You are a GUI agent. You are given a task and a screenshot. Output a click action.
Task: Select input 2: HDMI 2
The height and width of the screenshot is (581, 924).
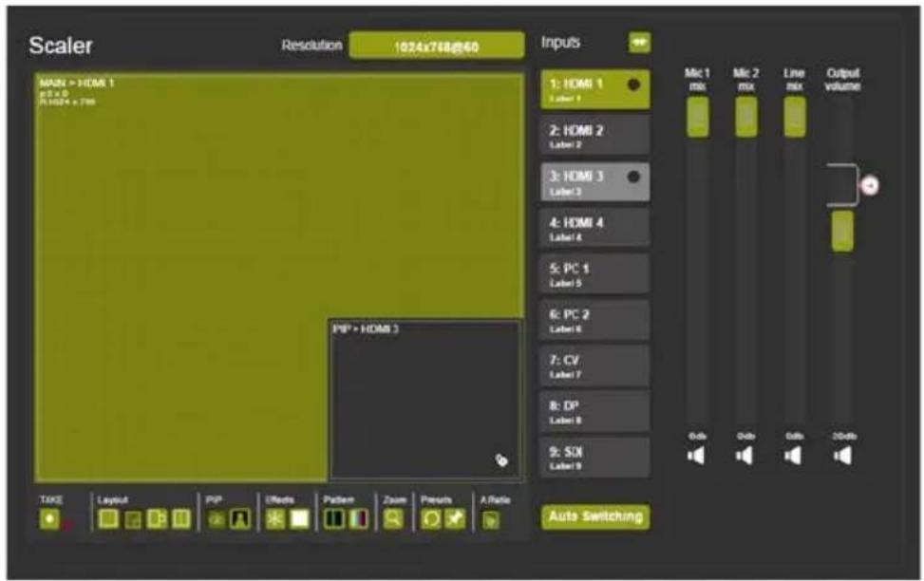595,136
